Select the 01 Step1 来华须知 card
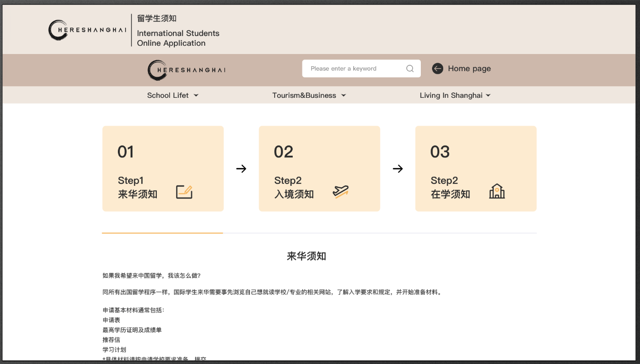640x364 pixels. pyautogui.click(x=163, y=168)
